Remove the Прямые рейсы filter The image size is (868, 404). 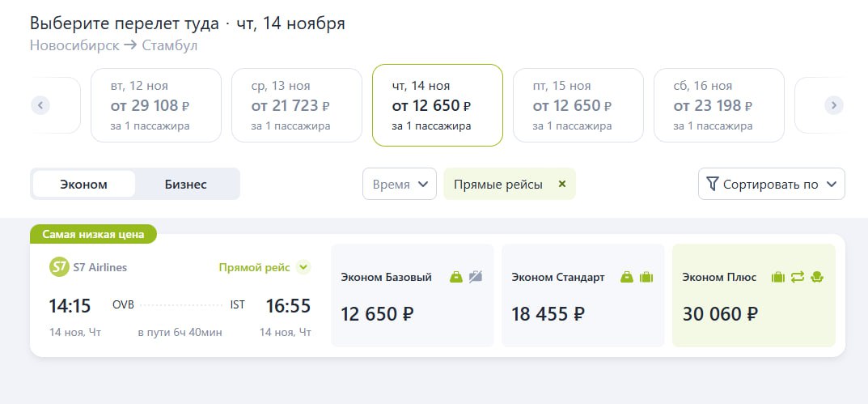tap(562, 184)
